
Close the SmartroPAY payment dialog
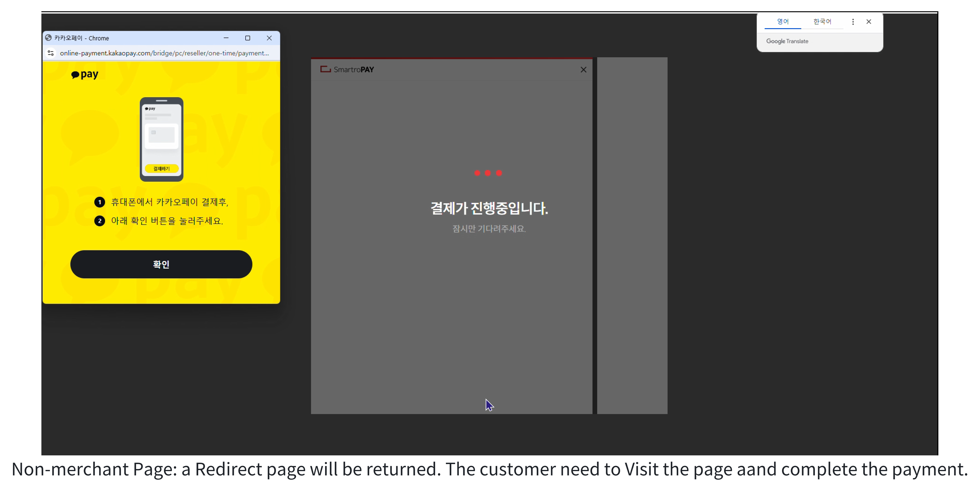(583, 70)
